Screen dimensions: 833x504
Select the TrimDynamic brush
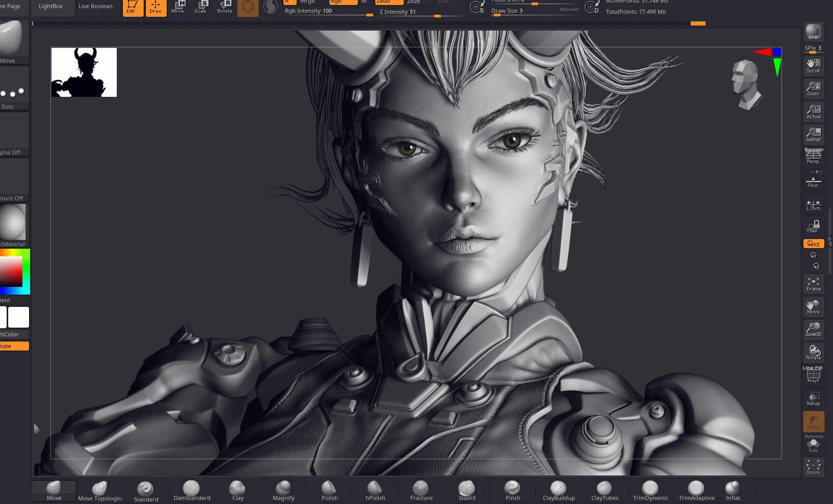(650, 491)
